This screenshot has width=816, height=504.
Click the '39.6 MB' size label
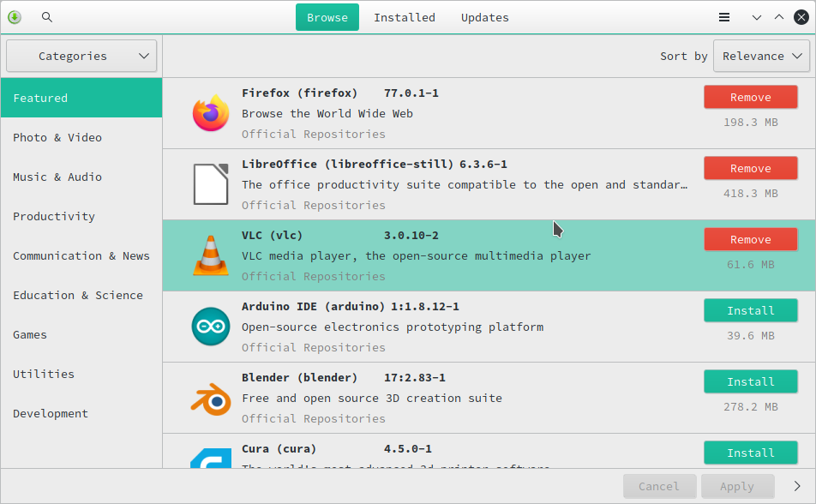tap(751, 336)
